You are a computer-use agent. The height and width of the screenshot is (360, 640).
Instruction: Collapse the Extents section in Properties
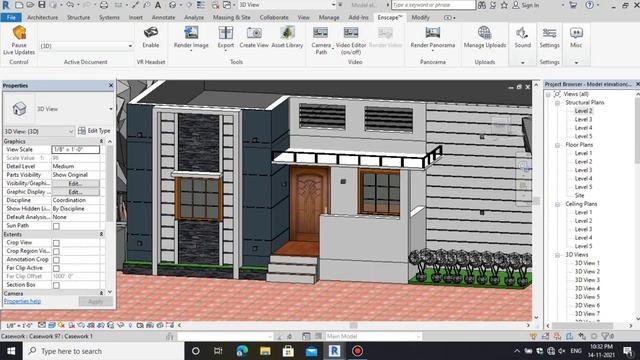tap(101, 234)
